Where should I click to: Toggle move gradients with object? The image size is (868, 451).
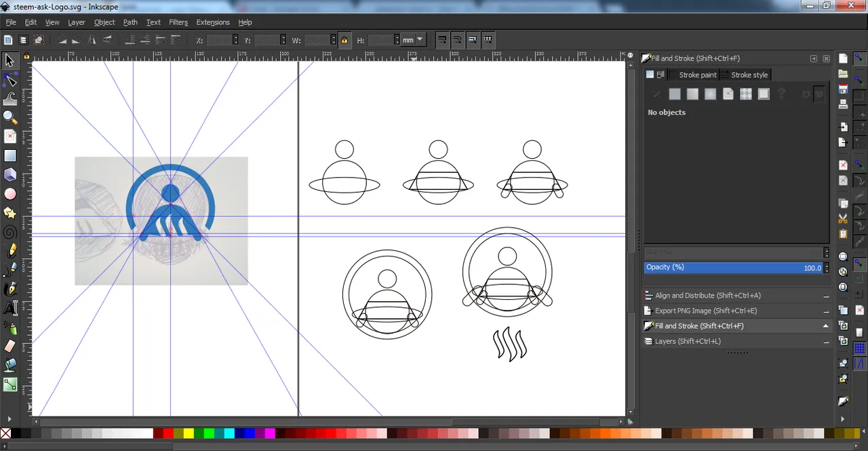click(473, 40)
